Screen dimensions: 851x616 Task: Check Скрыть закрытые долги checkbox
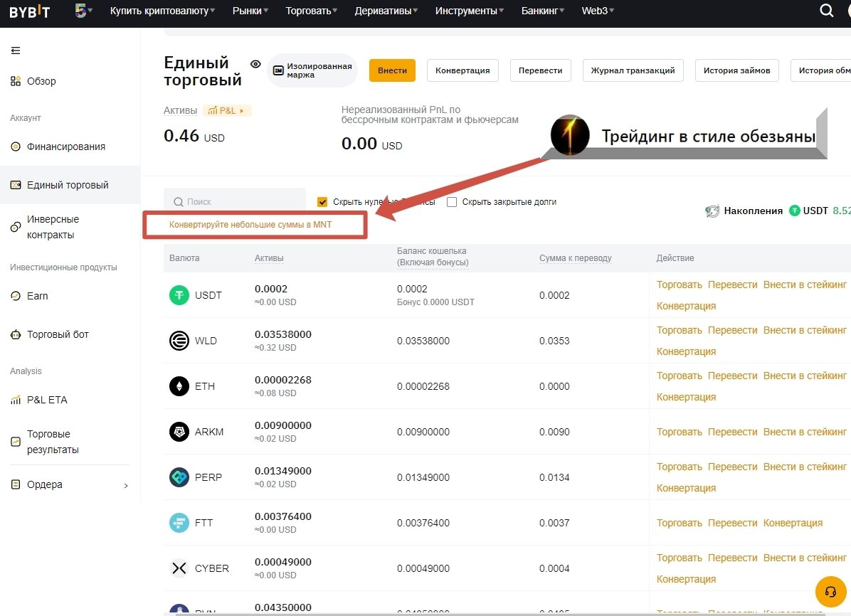tap(452, 202)
